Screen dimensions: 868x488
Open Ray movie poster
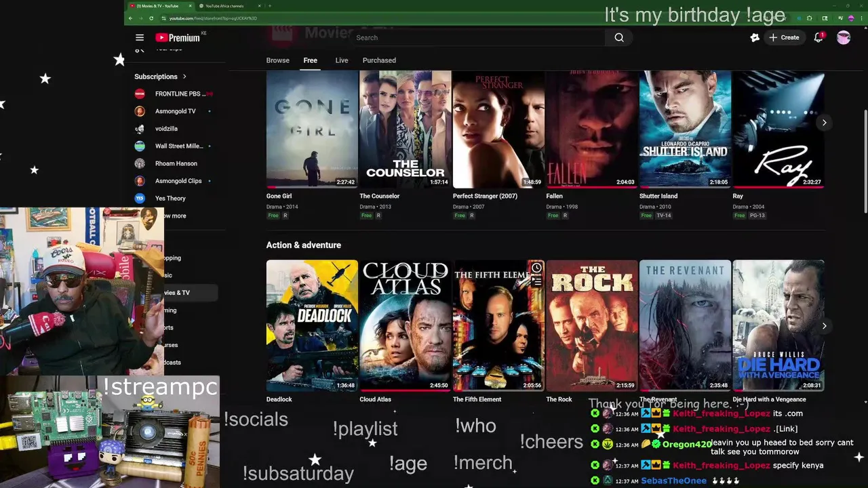click(778, 129)
